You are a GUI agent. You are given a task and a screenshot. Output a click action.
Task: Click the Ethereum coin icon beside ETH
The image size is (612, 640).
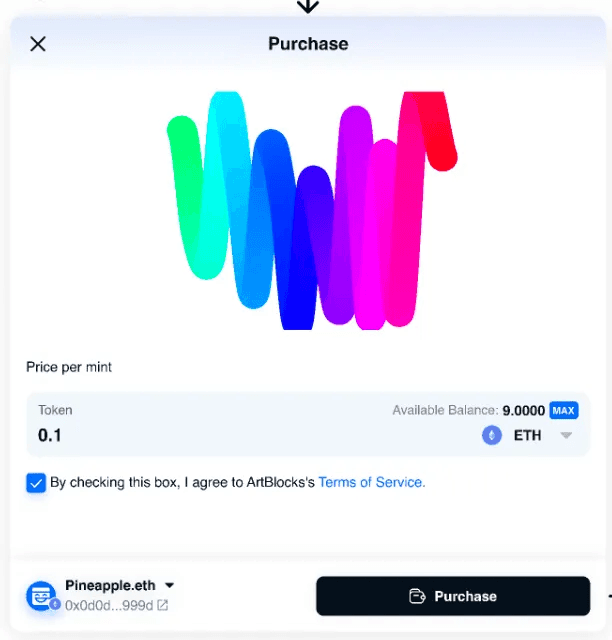pos(492,435)
